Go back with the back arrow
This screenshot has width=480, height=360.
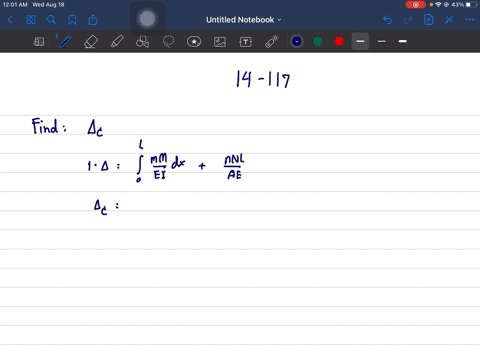[x=10, y=20]
